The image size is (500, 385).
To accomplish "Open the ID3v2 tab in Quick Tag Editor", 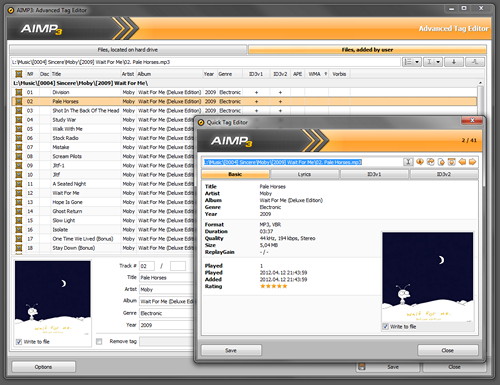I will coord(444,174).
